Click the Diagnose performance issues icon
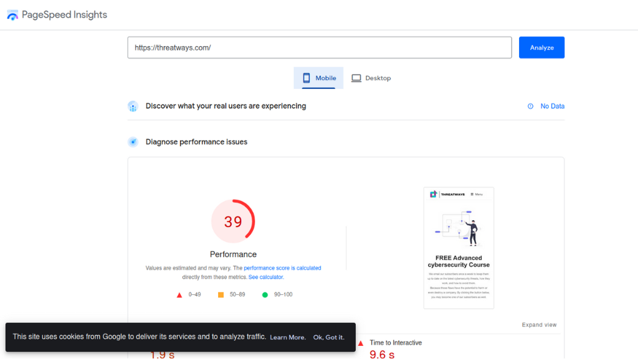The height and width of the screenshot is (364, 638). tap(133, 142)
